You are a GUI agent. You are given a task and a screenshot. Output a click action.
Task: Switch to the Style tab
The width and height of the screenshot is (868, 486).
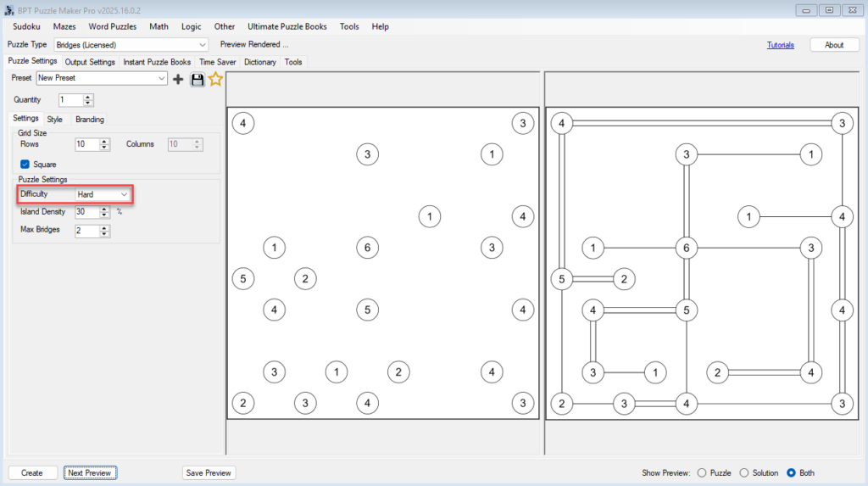coord(54,120)
